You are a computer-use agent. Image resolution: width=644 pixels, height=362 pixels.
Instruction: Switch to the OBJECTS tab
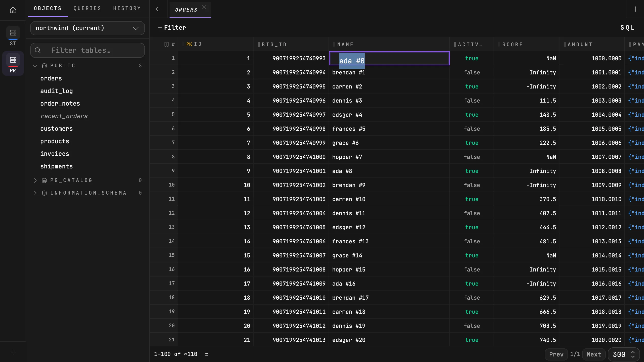pyautogui.click(x=48, y=8)
